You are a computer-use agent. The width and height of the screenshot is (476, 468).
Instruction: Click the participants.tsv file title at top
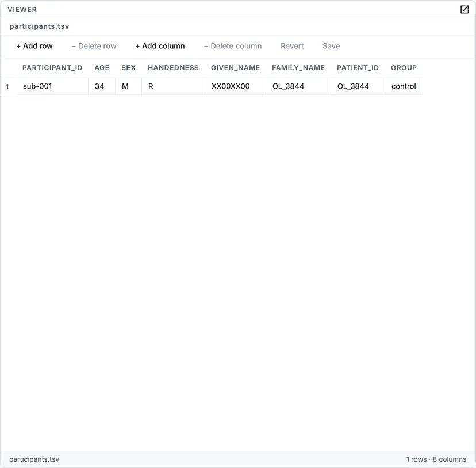pos(40,26)
